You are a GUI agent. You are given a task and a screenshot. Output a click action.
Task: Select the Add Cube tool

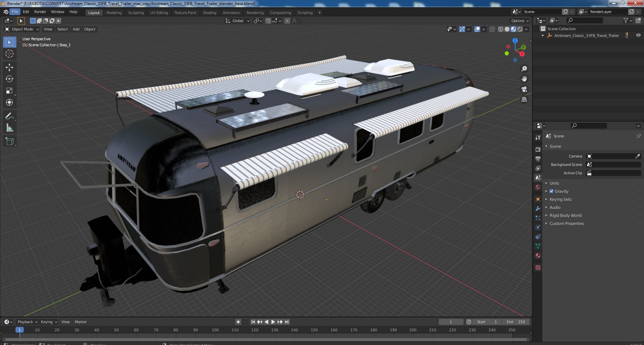tap(9, 141)
